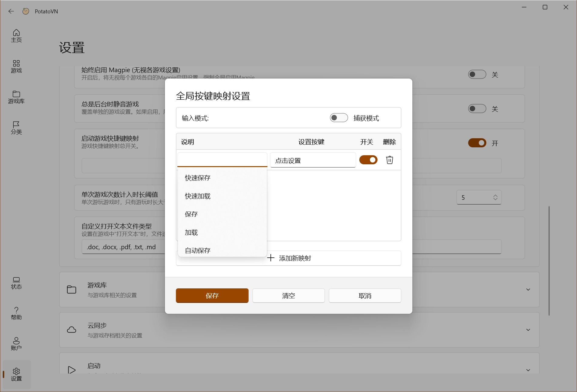The width and height of the screenshot is (577, 392).
Task: Open the Home page in sidebar
Action: [16, 35]
